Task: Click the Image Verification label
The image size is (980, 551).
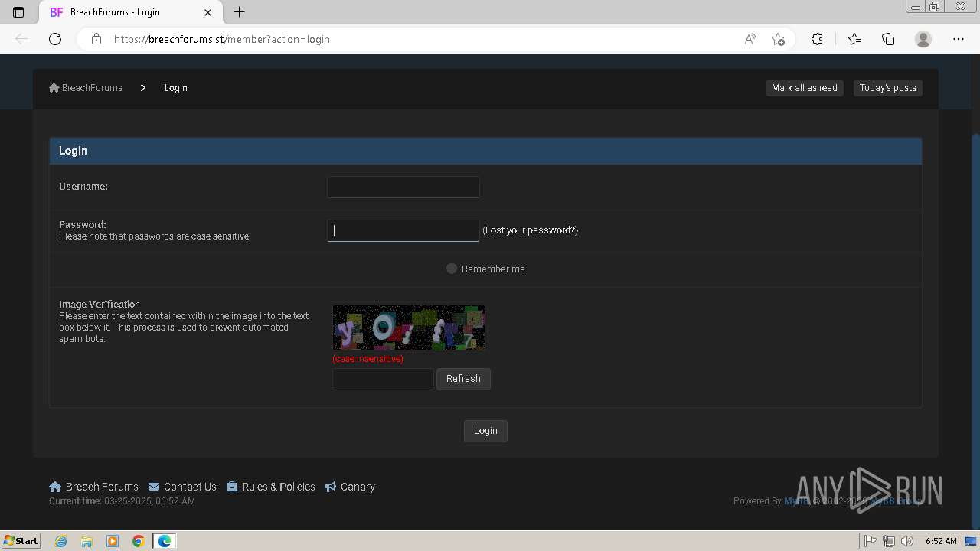Action: pyautogui.click(x=100, y=304)
